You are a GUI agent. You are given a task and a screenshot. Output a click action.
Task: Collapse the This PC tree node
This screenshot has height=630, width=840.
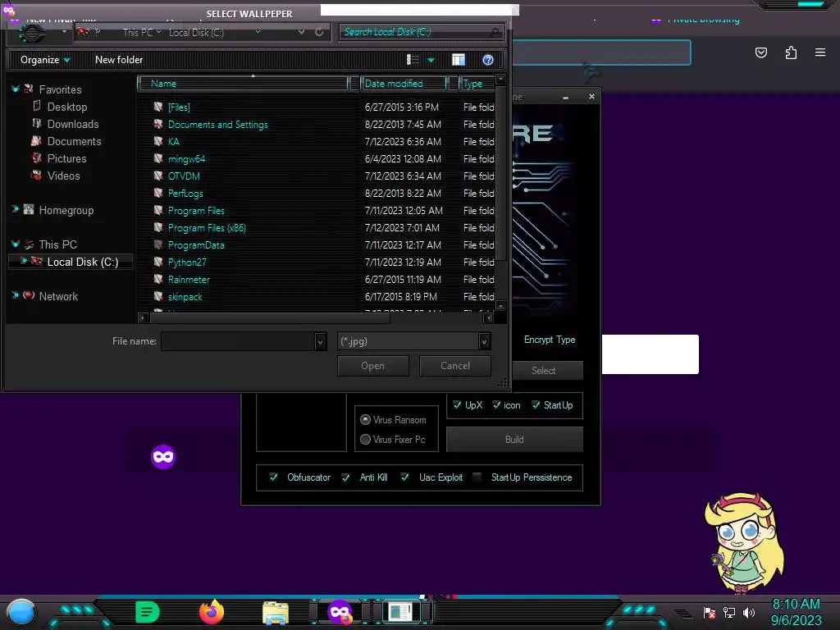coord(16,244)
